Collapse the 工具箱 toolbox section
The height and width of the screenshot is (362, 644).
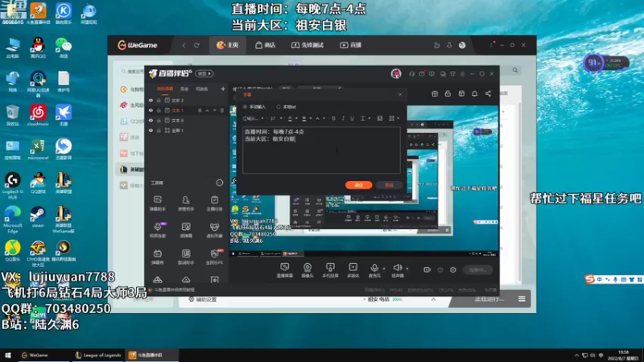tap(220, 183)
